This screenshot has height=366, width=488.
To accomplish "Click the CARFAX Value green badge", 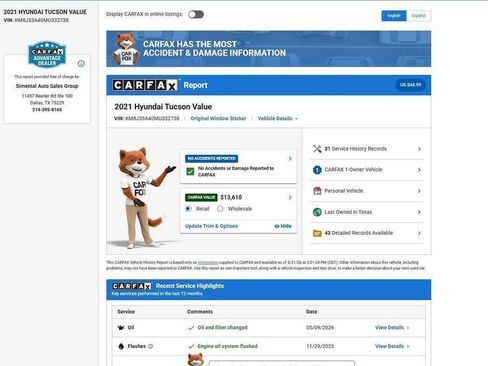I will 201,197.
